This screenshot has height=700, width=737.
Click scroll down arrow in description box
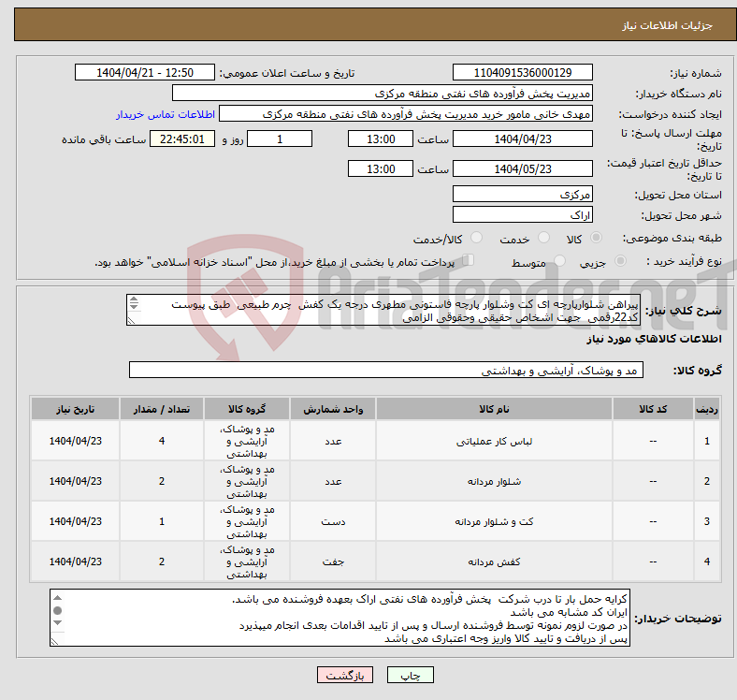click(134, 307)
